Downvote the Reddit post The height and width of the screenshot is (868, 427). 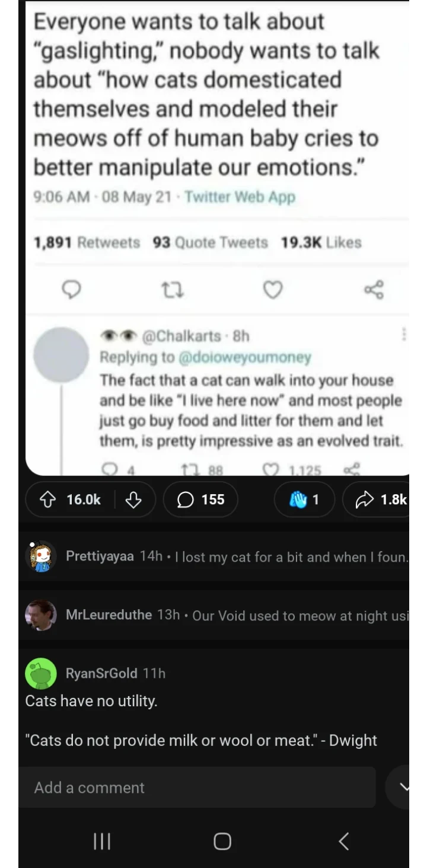click(133, 500)
